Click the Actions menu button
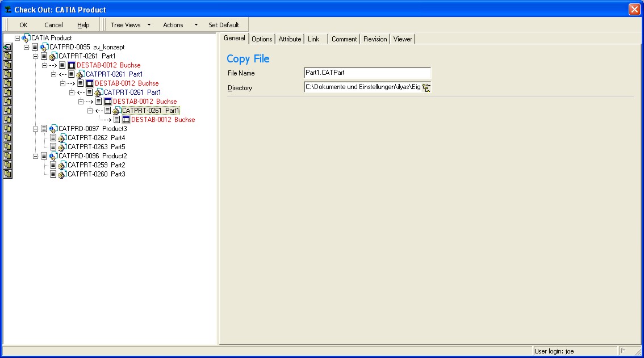 coord(173,25)
